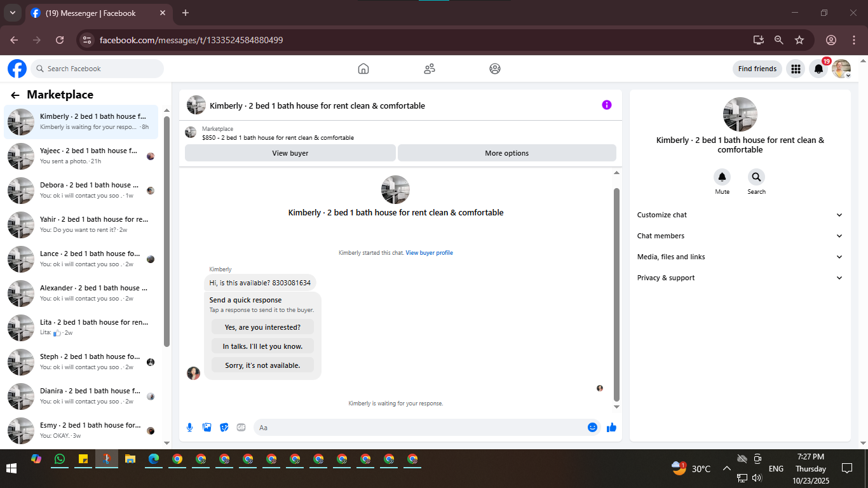
Task: Go back using the Marketplace back arrow
Action: click(15, 95)
